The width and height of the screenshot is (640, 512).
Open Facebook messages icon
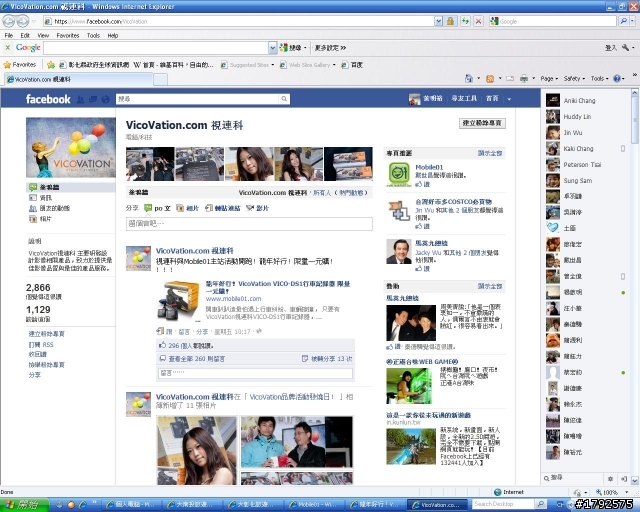pyautogui.click(x=93, y=99)
